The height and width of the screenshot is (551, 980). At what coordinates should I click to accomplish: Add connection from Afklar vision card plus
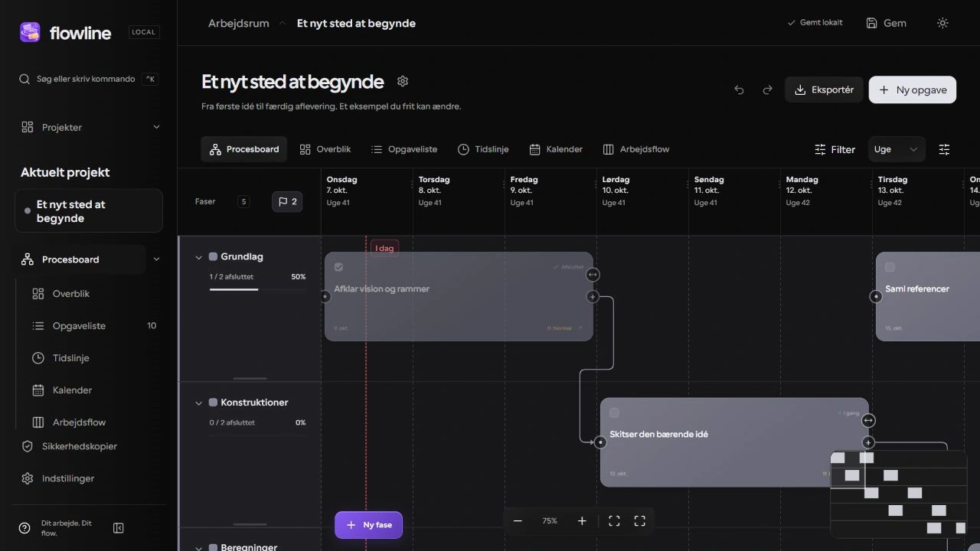point(593,296)
